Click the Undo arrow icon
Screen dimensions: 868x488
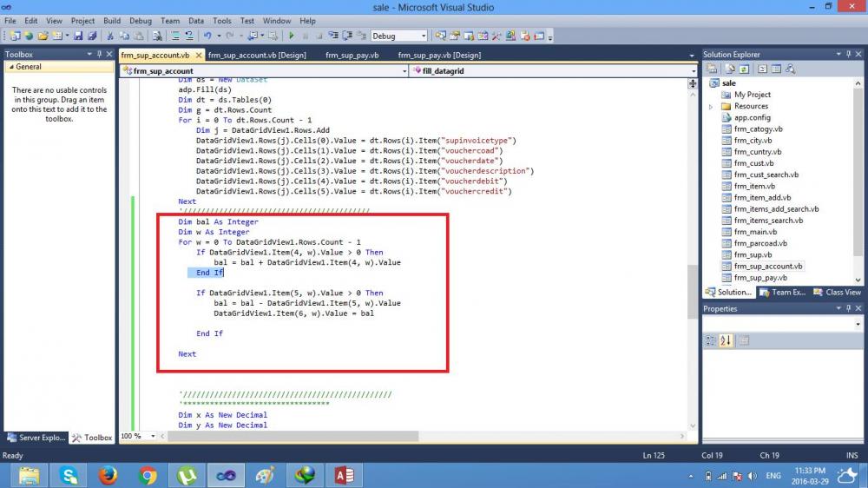click(207, 36)
